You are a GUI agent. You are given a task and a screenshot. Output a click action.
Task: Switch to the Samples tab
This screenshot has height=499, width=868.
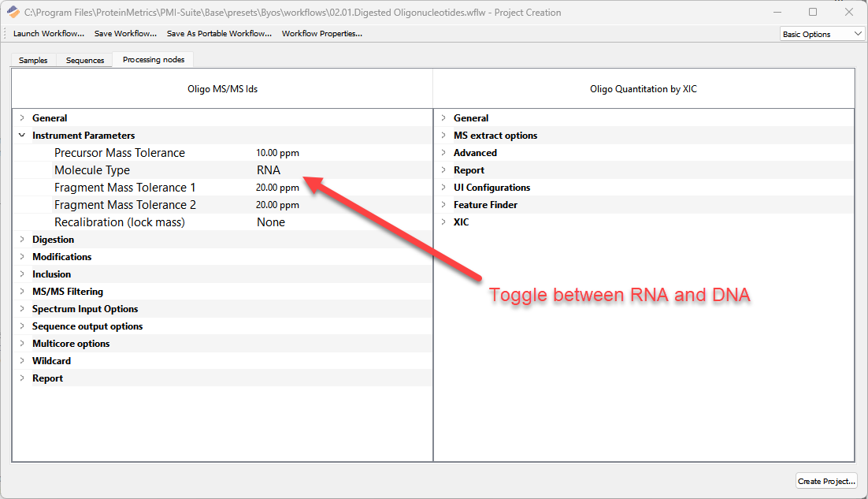tap(33, 61)
